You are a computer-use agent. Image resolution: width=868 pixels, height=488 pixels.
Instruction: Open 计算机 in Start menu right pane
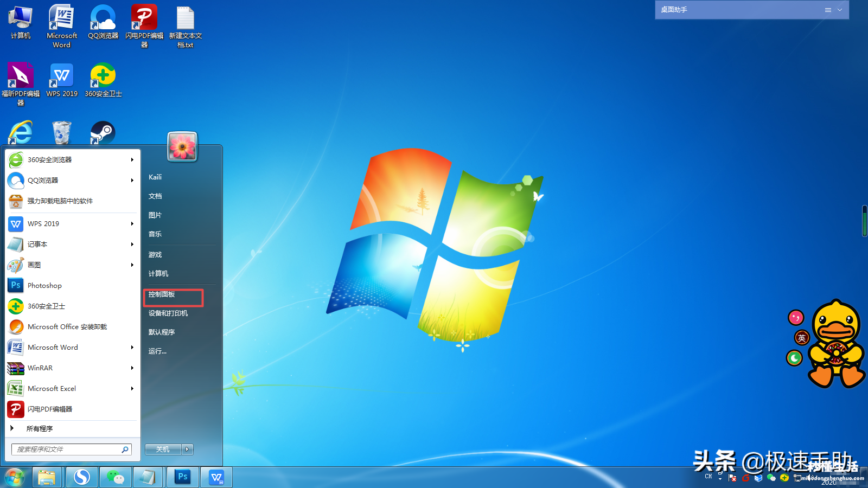[158, 274]
